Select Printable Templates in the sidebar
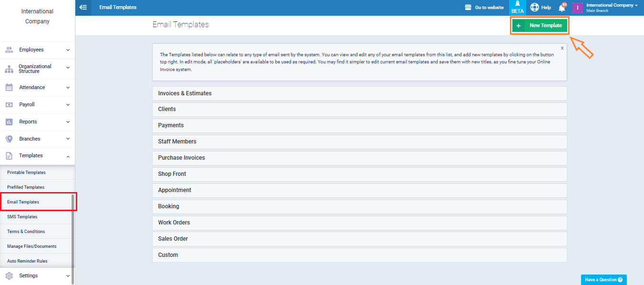 click(x=26, y=173)
